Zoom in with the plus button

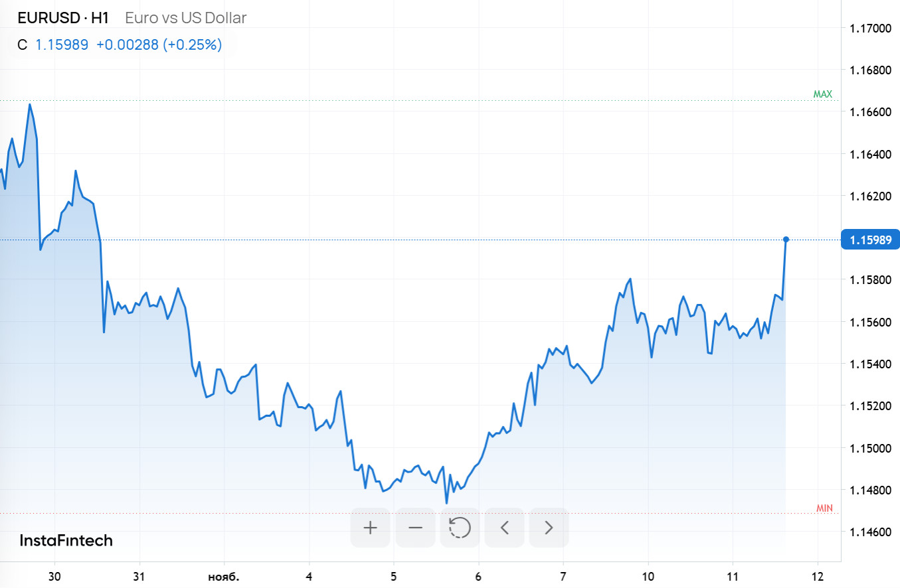371,528
